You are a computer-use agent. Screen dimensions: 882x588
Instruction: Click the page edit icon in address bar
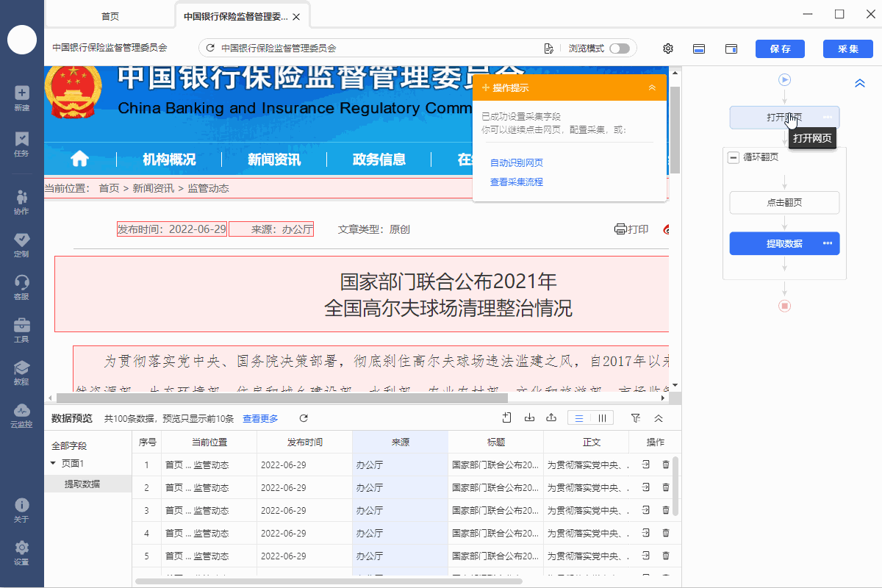(x=548, y=49)
